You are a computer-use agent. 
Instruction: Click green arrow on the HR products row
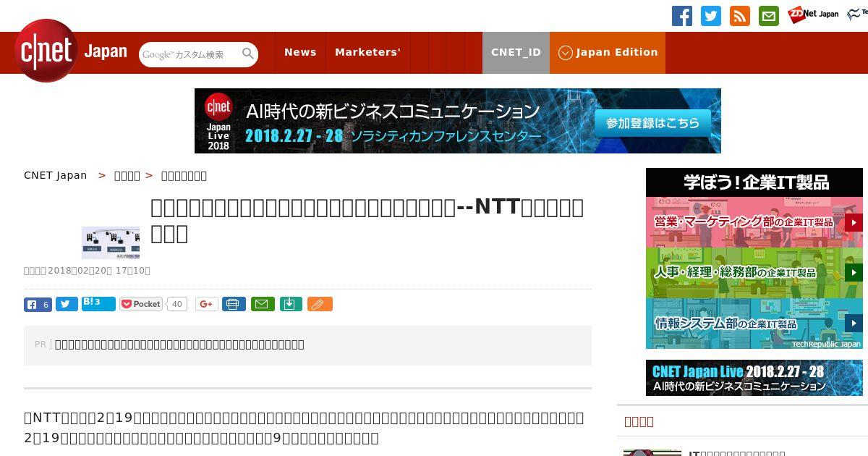pos(854,273)
